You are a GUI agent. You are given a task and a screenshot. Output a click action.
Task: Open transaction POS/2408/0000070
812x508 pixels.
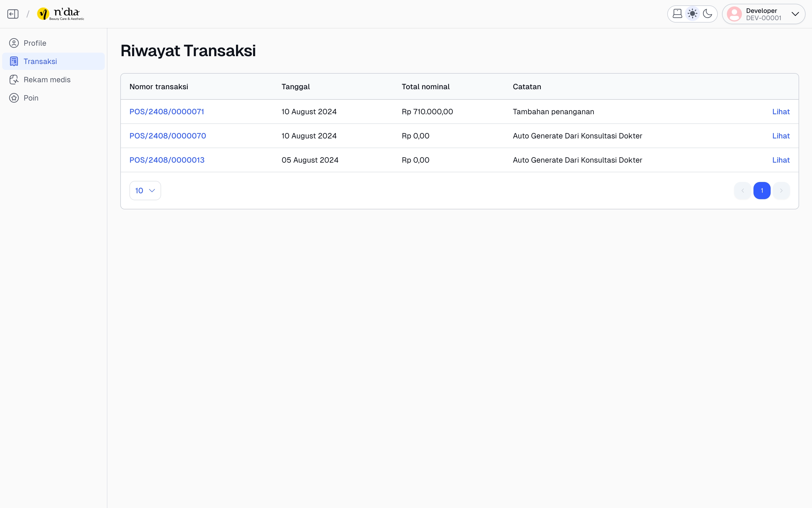168,136
